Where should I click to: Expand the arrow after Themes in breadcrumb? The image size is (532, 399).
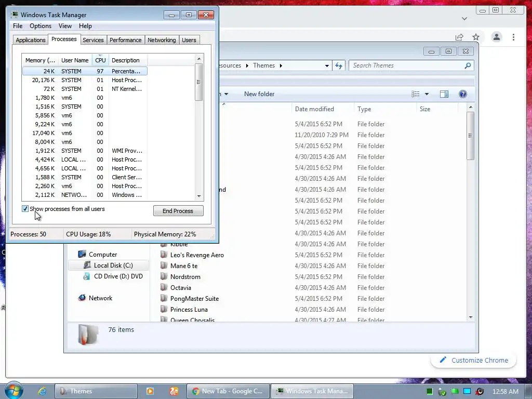pyautogui.click(x=281, y=65)
